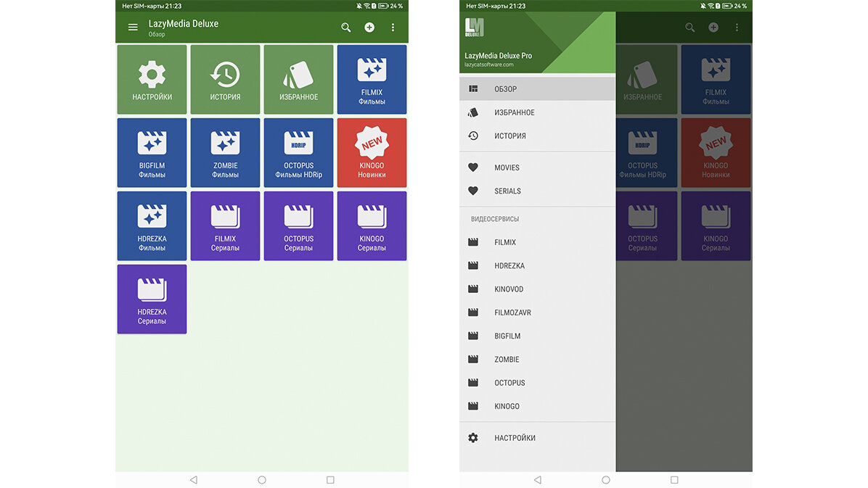Viewport: 868px width, 488px height.
Task: Open the OCTOPUS Фильмы HDRip tile in left screen
Action: click(298, 153)
